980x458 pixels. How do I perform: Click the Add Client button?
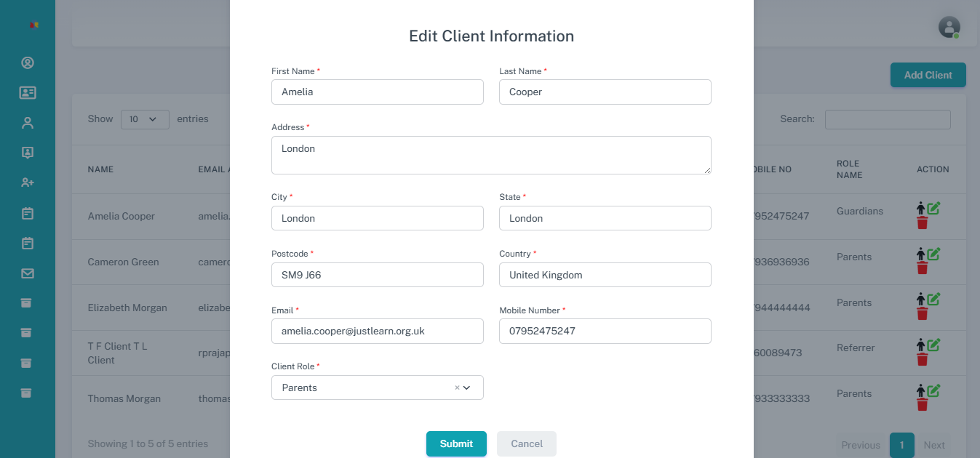pos(928,75)
